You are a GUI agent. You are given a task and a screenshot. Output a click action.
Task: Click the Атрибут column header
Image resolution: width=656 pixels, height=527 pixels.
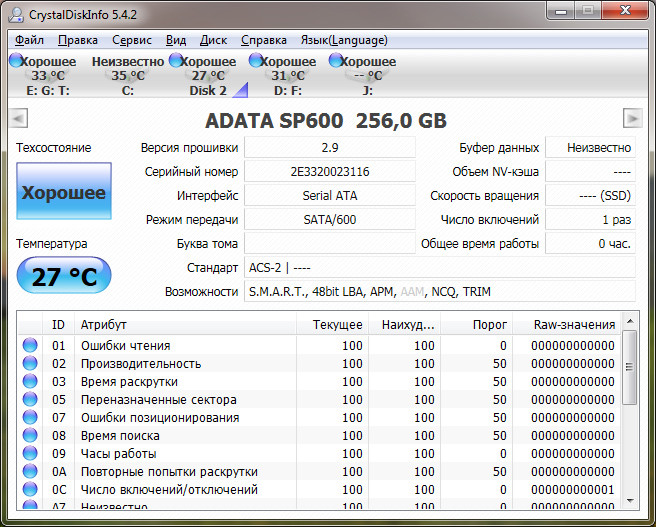tap(185, 325)
